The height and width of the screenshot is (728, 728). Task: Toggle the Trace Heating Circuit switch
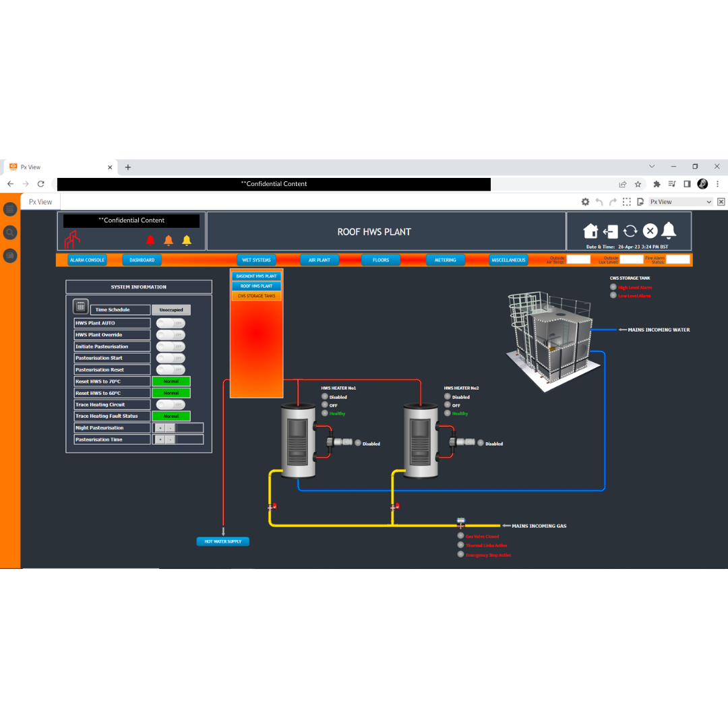(171, 404)
